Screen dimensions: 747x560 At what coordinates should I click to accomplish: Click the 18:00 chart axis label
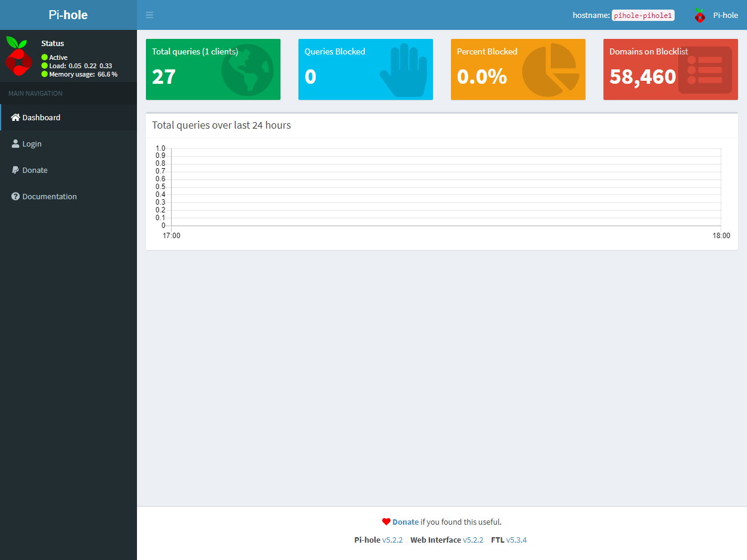click(x=721, y=236)
